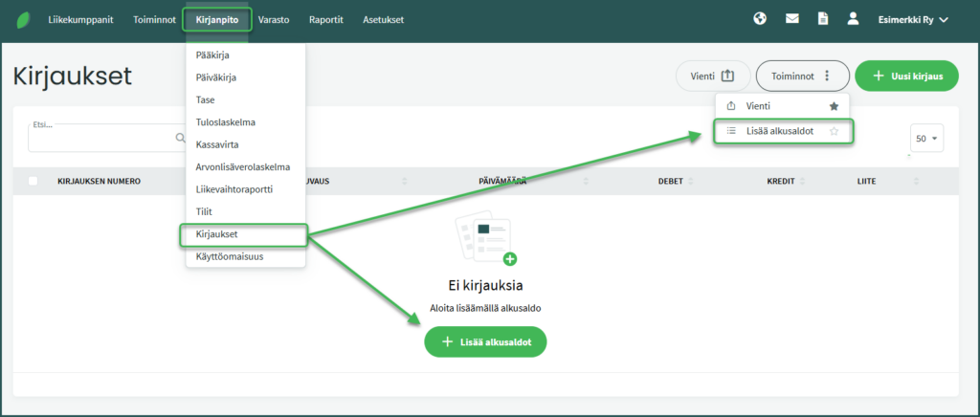Choose Tuloslaskelma in the dropdown menu
The image size is (980, 417).
[x=226, y=122]
